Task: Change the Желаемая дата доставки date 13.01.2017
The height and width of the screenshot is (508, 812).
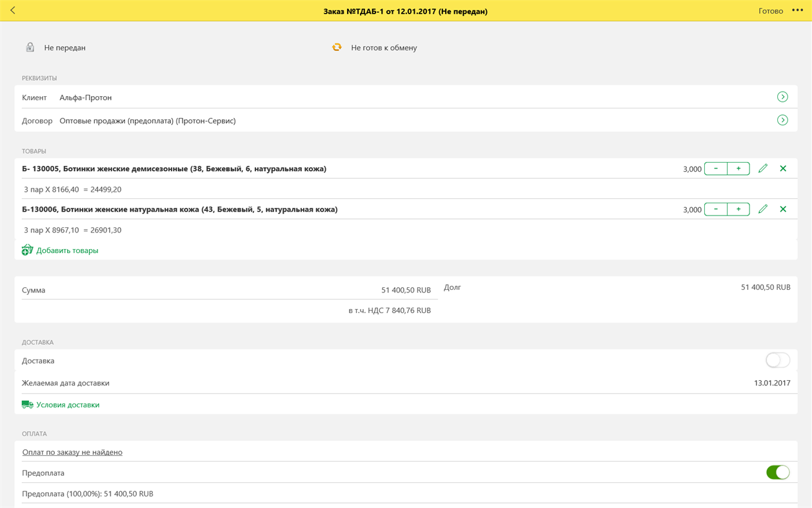Action: (x=773, y=382)
